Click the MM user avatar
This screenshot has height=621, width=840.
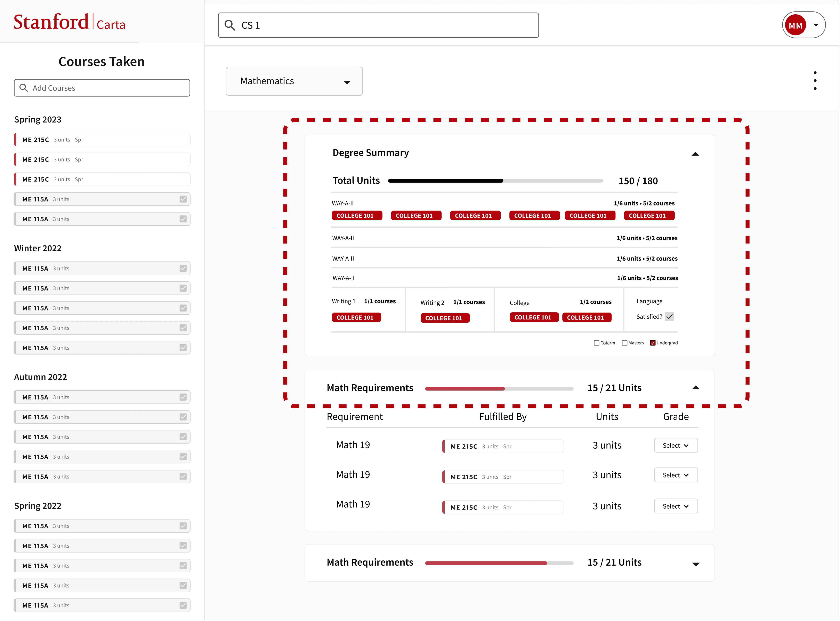point(795,25)
